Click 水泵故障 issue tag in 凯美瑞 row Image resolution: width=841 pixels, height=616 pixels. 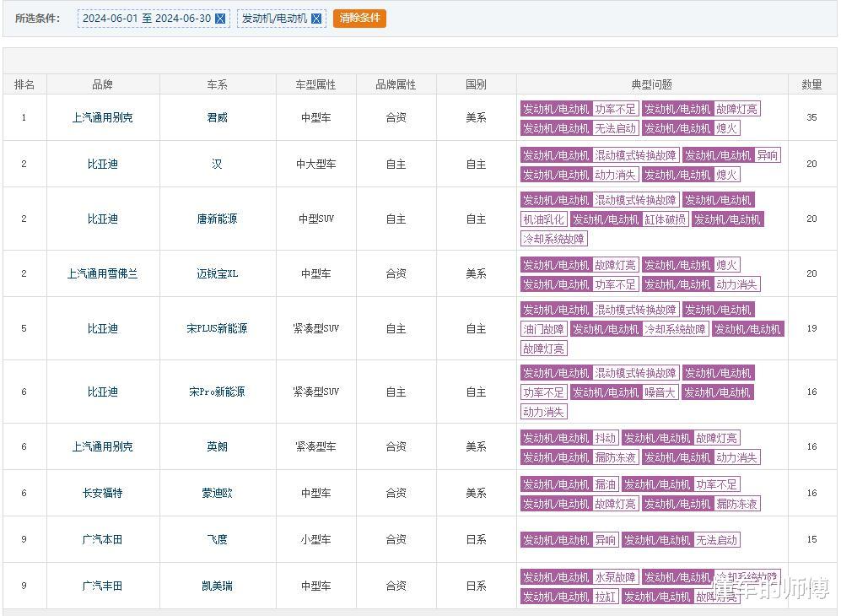(x=615, y=577)
